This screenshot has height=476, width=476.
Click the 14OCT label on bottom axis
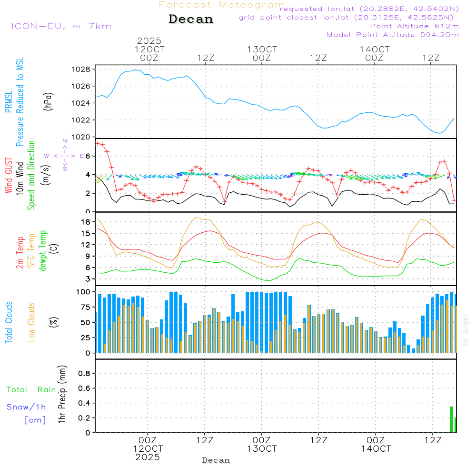[376, 449]
